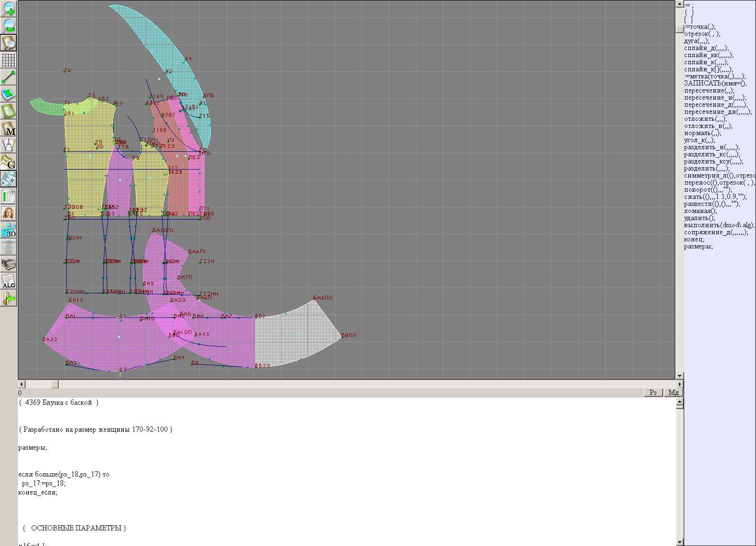Select the compass drafting tool icon
This screenshot has width=756, height=546.
point(9,145)
